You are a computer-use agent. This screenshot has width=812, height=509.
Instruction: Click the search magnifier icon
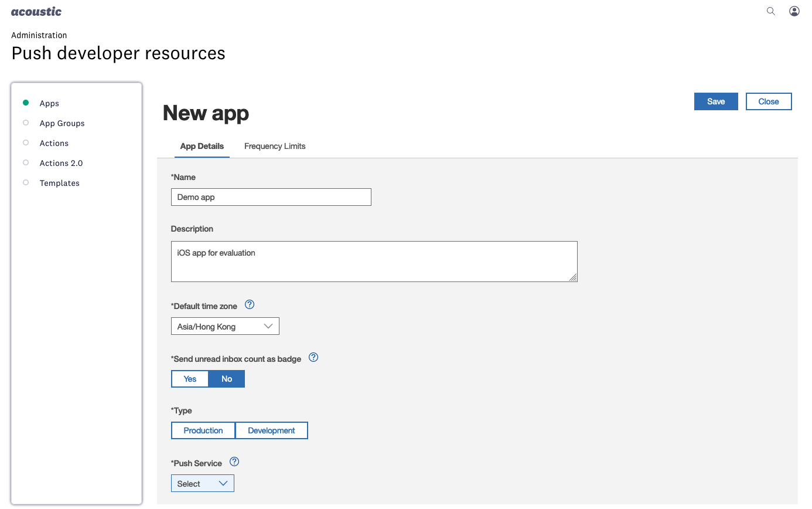click(771, 11)
